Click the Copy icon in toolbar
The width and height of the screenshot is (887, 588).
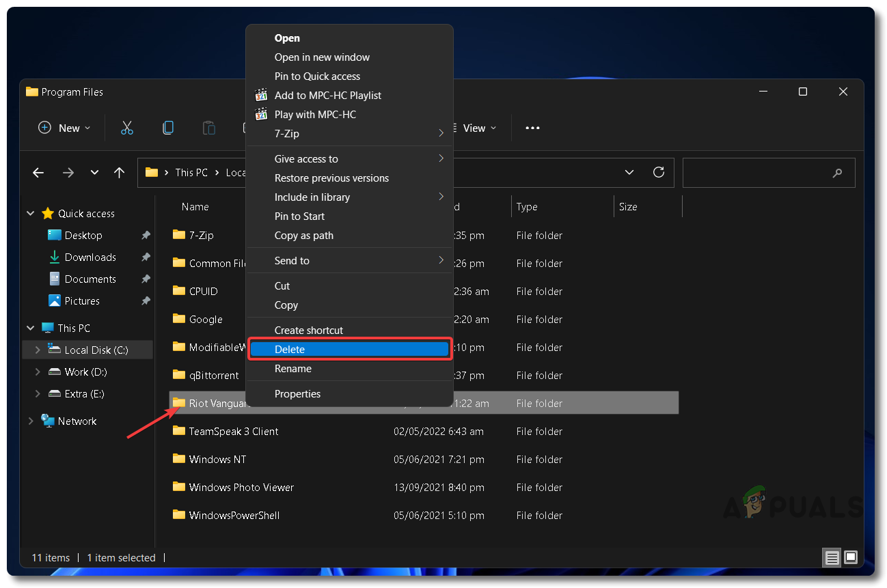(168, 128)
